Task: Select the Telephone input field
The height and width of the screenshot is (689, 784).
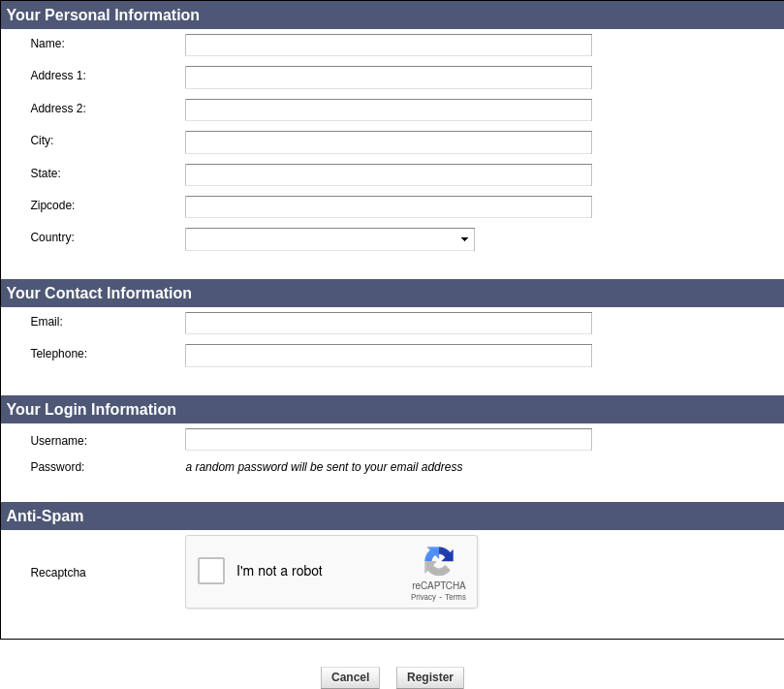Action: pyautogui.click(x=388, y=356)
